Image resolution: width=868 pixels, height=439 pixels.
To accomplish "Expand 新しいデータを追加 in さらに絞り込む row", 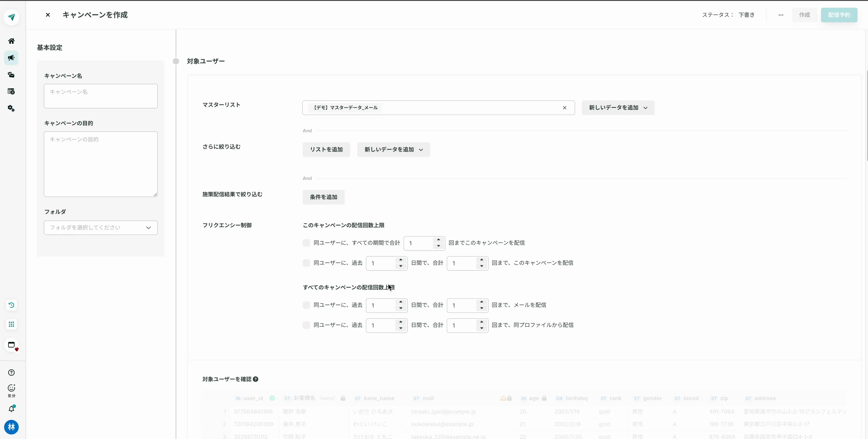I will [x=393, y=149].
